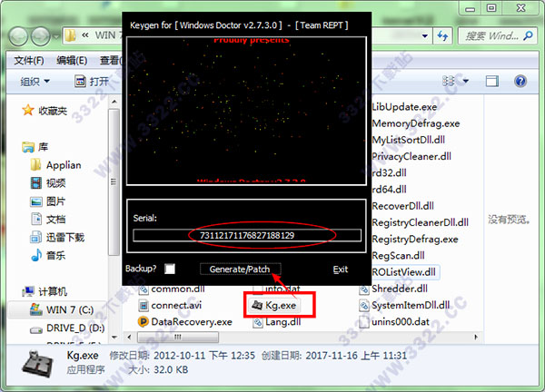The width and height of the screenshot is (545, 392).
Task: Select the file rd32.dll
Action: click(389, 172)
